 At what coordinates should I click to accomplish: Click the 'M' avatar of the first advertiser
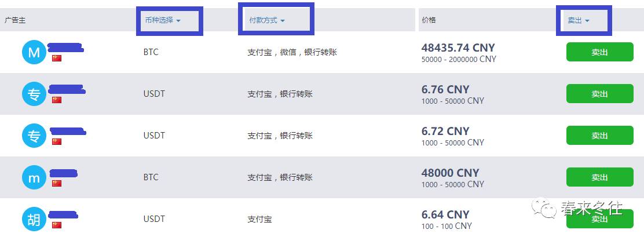pos(34,52)
